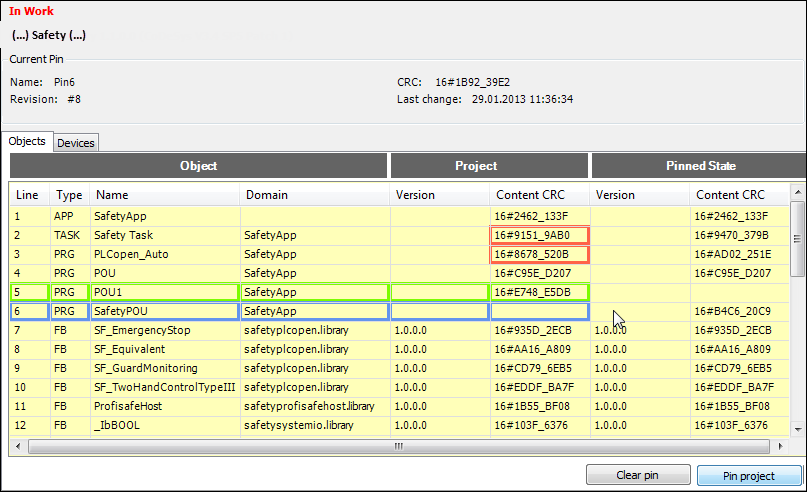Select the Objects tab
The image size is (807, 492).
pos(27,142)
